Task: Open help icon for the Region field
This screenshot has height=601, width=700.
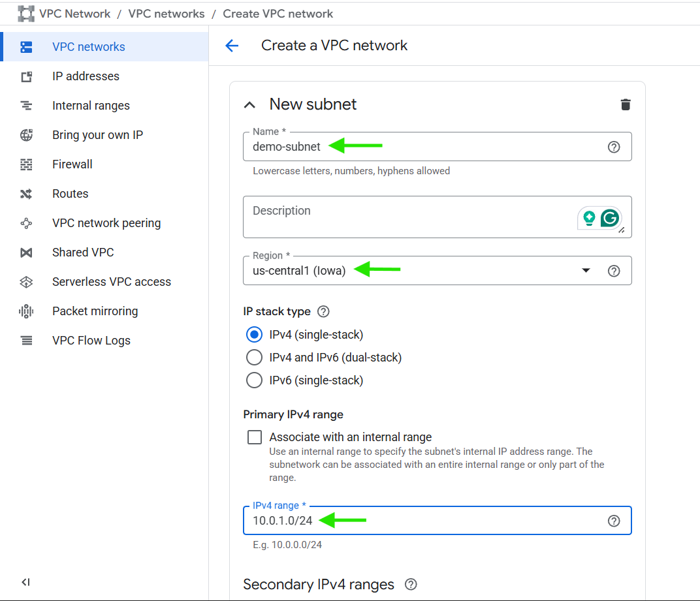Action: click(613, 271)
